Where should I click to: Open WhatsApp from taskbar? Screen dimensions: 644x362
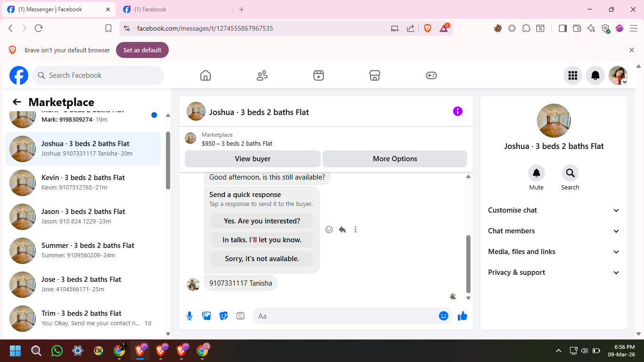57,351
